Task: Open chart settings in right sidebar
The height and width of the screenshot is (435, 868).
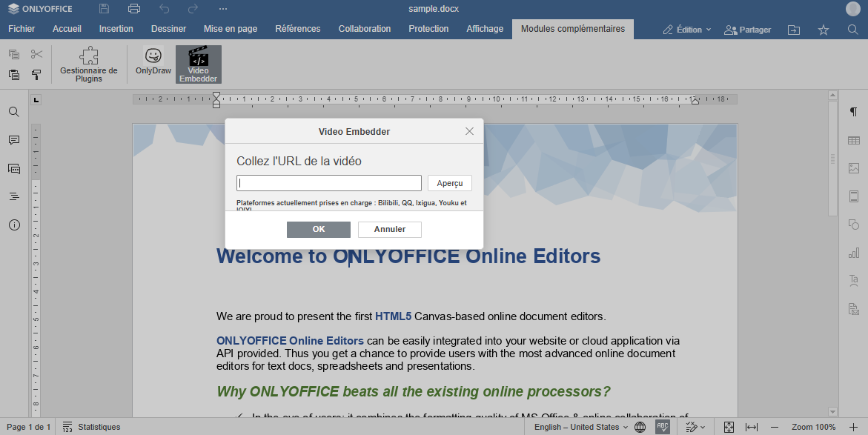Action: (854, 253)
